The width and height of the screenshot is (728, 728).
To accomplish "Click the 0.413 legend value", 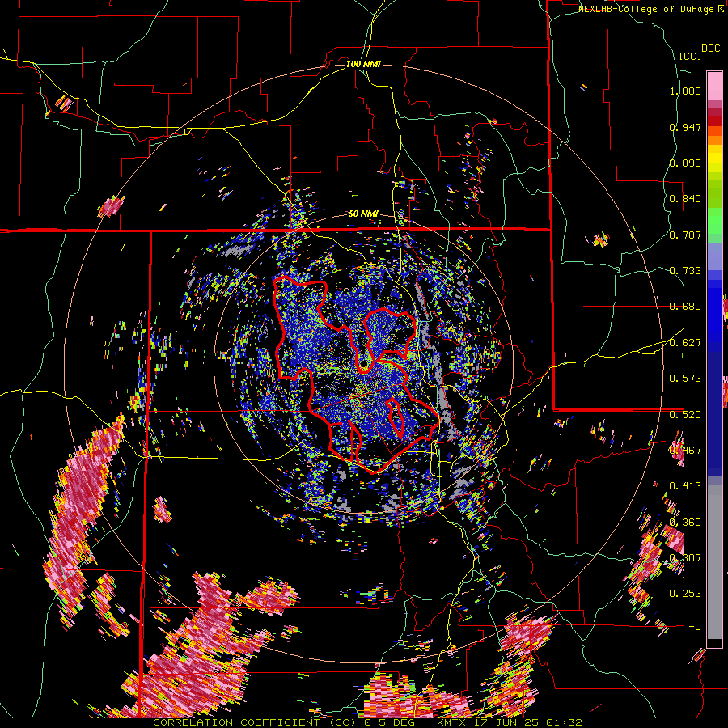I will [x=685, y=486].
